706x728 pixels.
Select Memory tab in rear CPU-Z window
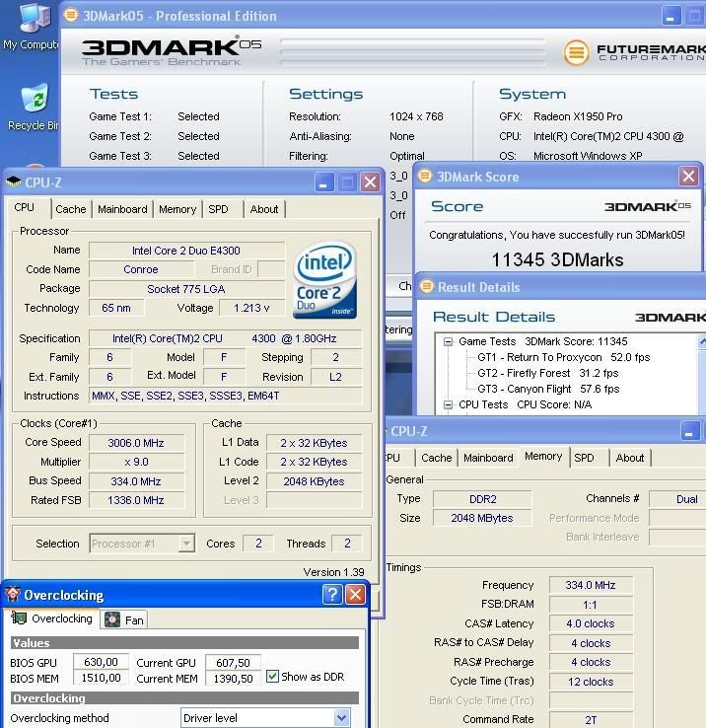pos(543,457)
